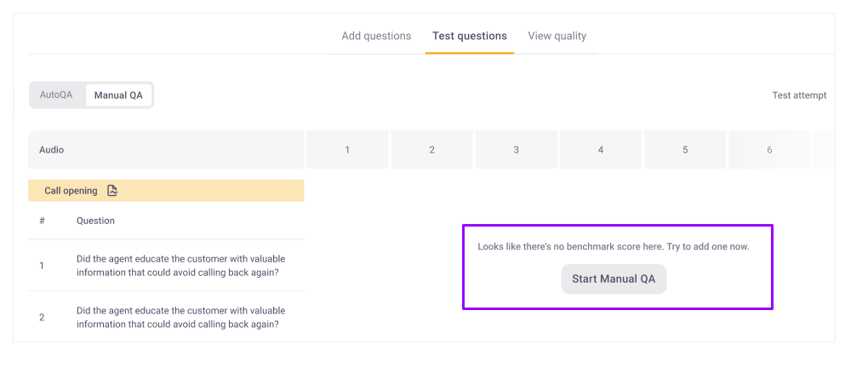Expand the Call opening section header

click(x=166, y=191)
